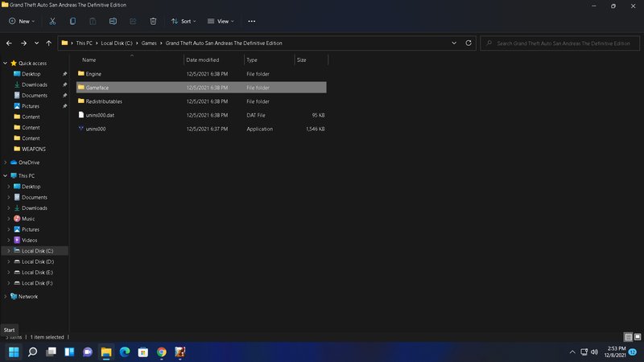
Task: Open File Explorer from taskbar
Action: coord(106,352)
